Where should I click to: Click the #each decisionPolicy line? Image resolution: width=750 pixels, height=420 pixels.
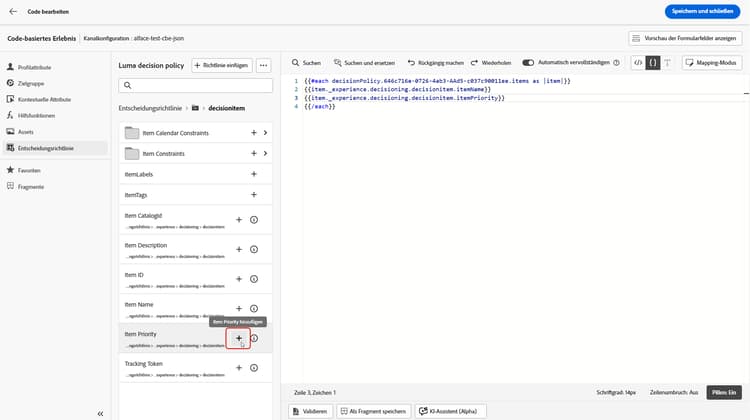click(x=437, y=81)
